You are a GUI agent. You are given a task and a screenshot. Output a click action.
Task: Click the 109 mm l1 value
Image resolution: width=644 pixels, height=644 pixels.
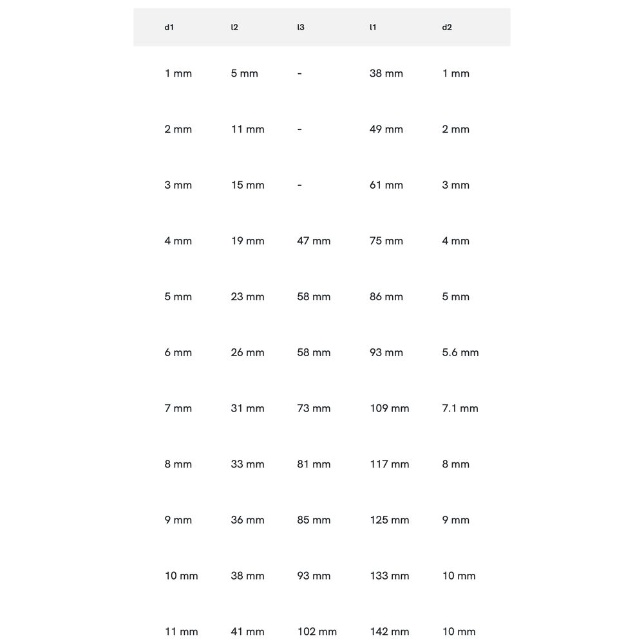(x=390, y=408)
